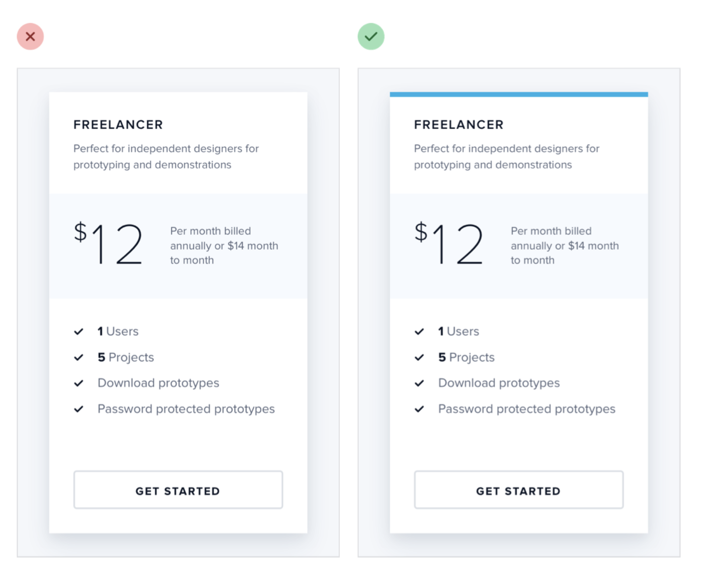Toggle the Password protected prototypes check on left card
Image resolution: width=727 pixels, height=588 pixels.
click(x=79, y=409)
